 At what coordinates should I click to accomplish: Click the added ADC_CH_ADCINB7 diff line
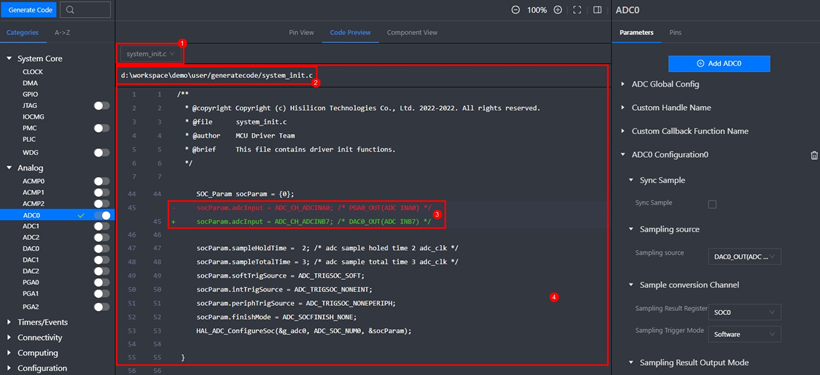[x=314, y=222]
